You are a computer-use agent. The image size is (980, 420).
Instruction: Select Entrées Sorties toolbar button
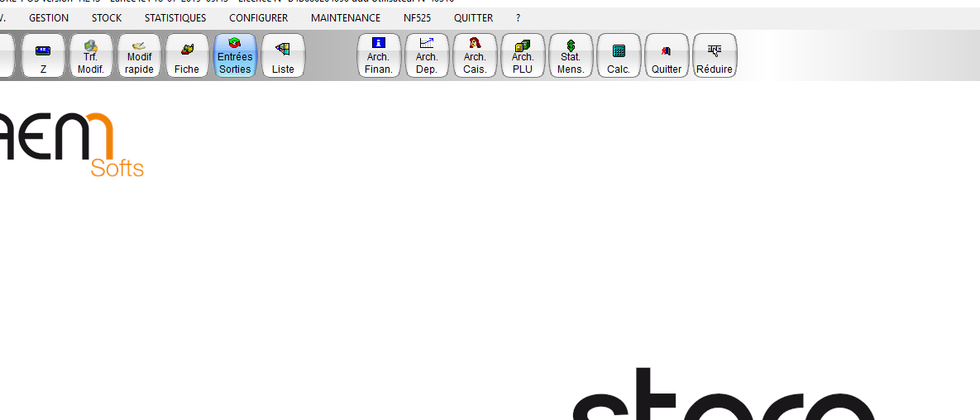click(x=235, y=56)
